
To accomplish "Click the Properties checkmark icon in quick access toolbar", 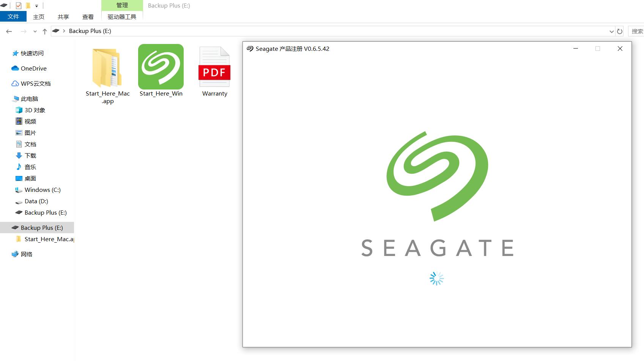I will pyautogui.click(x=19, y=6).
